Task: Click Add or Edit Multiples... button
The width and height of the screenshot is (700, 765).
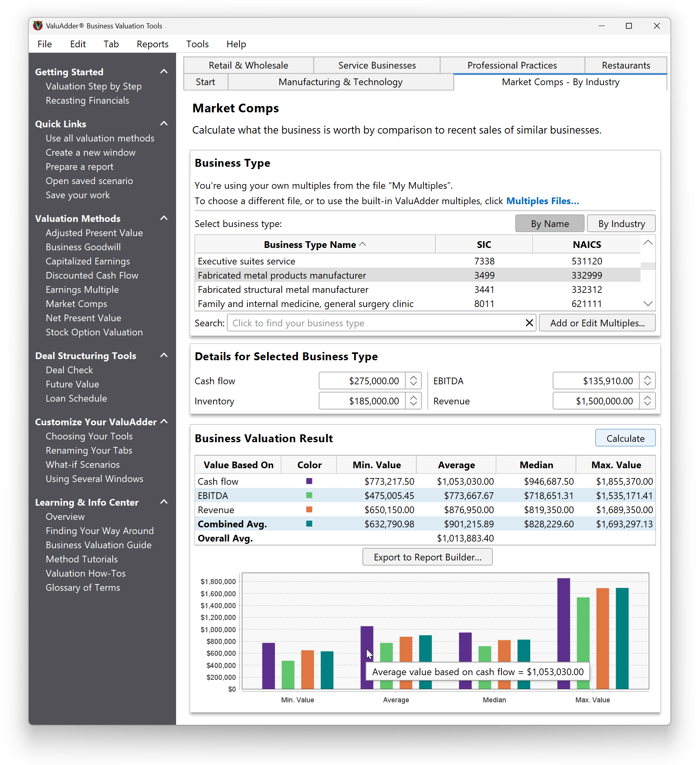Action: [597, 323]
